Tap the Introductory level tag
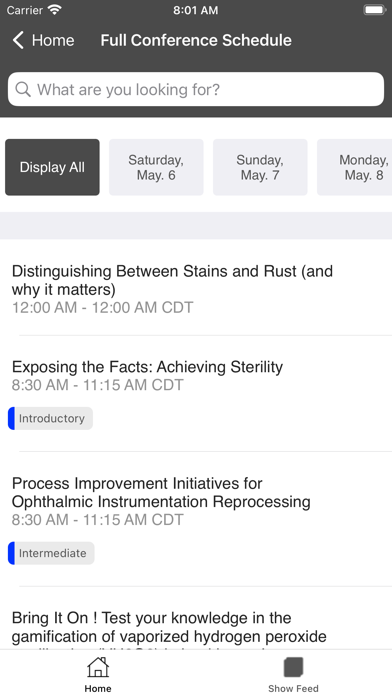 (51, 419)
